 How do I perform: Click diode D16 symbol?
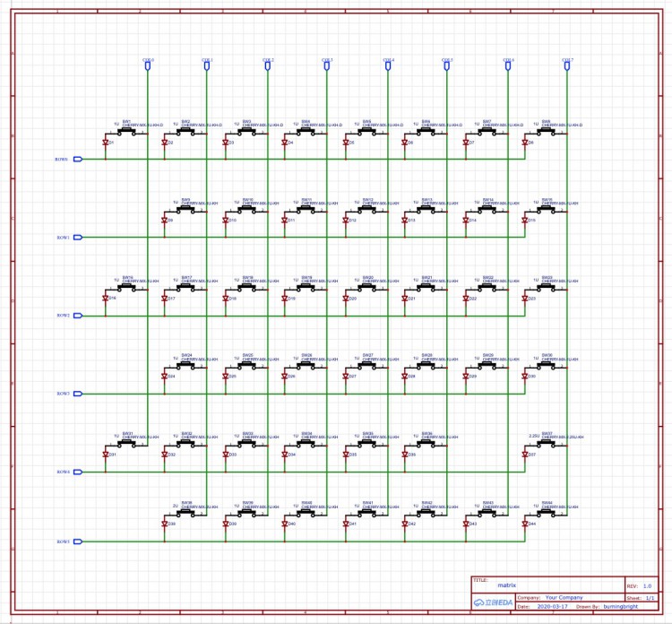coord(106,299)
